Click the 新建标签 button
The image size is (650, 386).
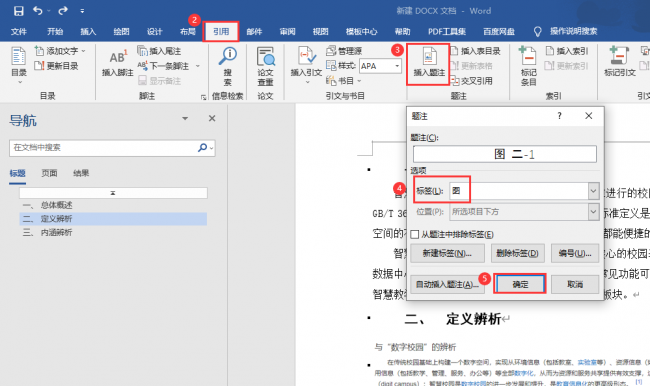point(447,253)
